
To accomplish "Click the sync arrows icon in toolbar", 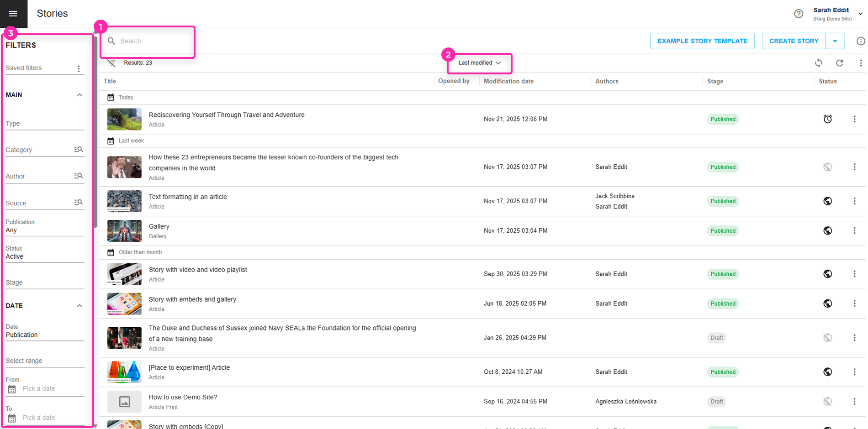I will [x=818, y=63].
